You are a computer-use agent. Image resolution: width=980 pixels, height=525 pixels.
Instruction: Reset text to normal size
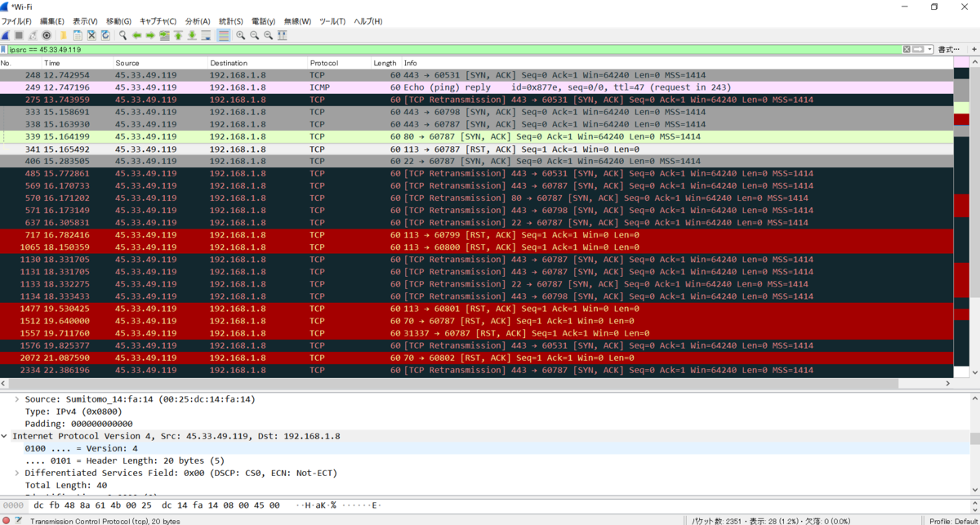tap(269, 35)
